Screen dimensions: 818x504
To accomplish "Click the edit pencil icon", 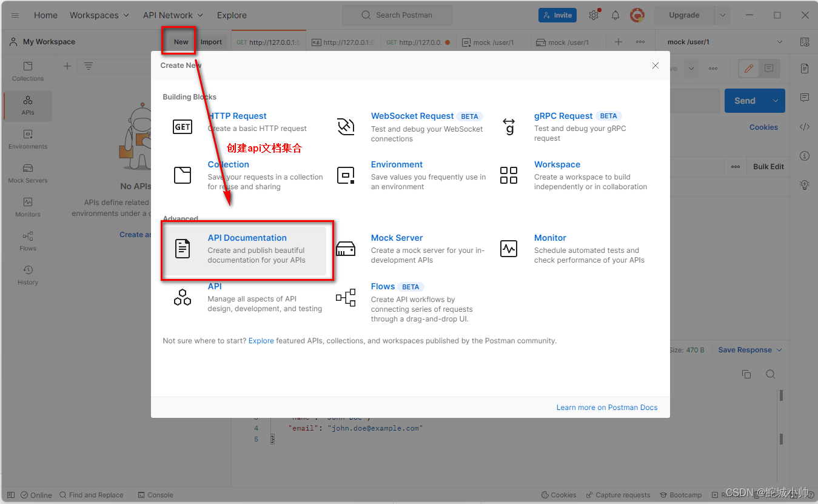I will (749, 69).
